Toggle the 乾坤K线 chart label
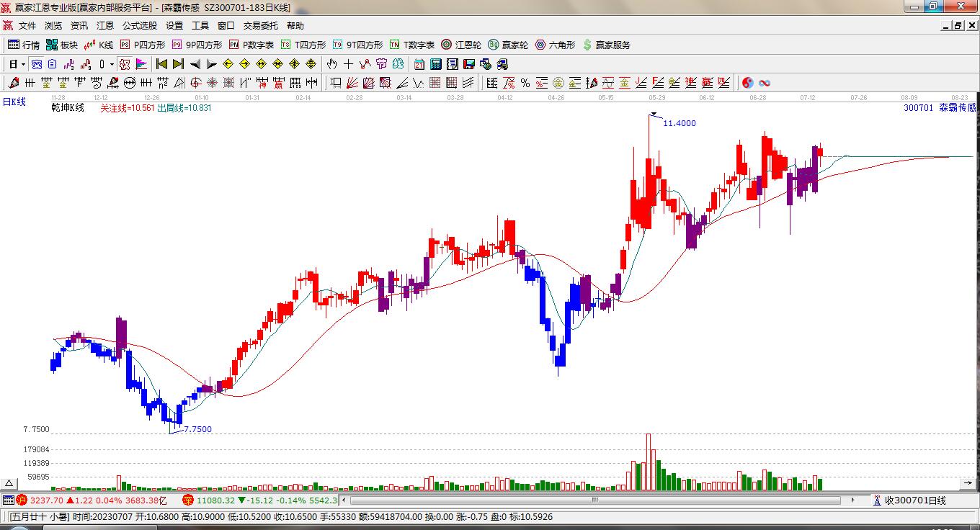The image size is (980, 530). tap(67, 108)
